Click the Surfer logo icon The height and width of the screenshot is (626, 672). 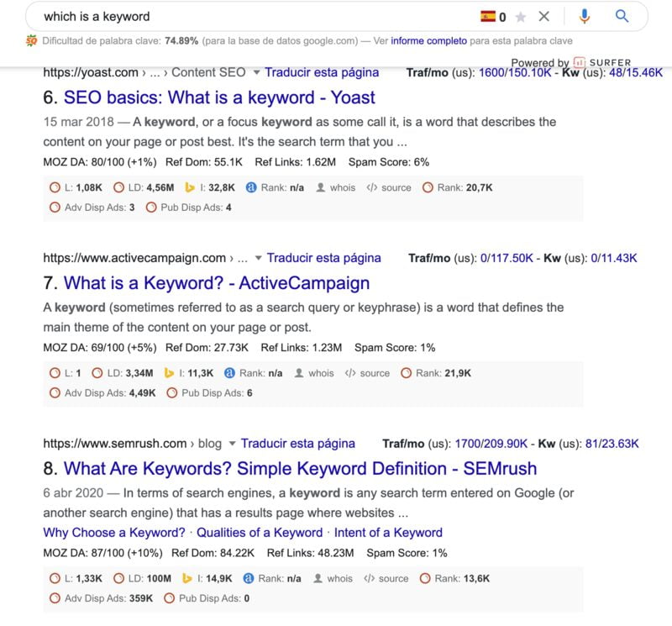coord(579,62)
